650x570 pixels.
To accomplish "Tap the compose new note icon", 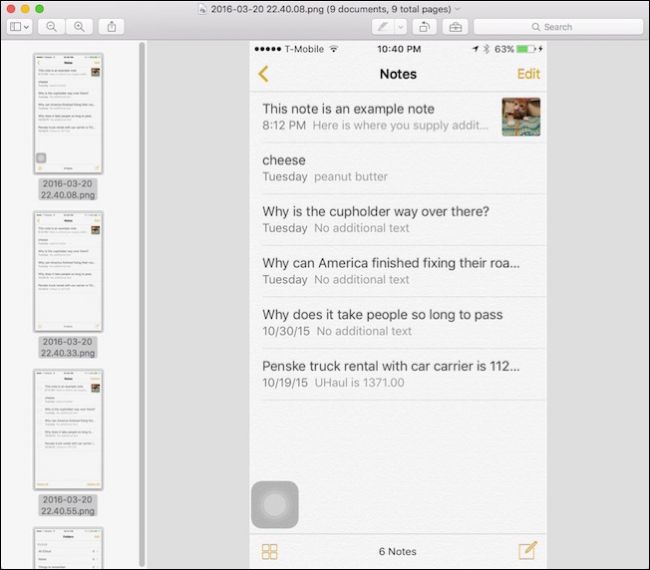I will pos(528,551).
